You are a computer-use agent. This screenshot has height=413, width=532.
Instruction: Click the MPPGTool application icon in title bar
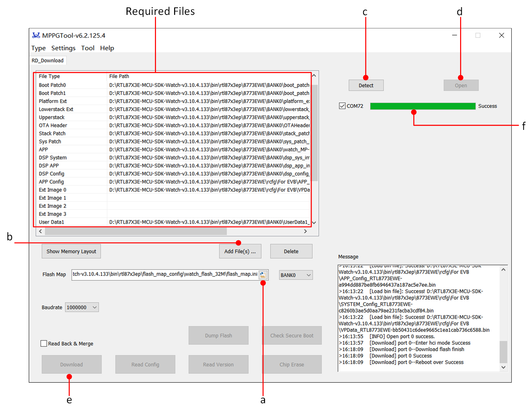[36, 35]
